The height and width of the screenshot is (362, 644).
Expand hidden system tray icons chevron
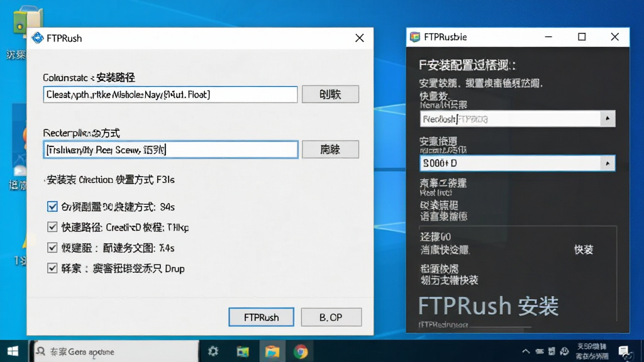[526, 351]
